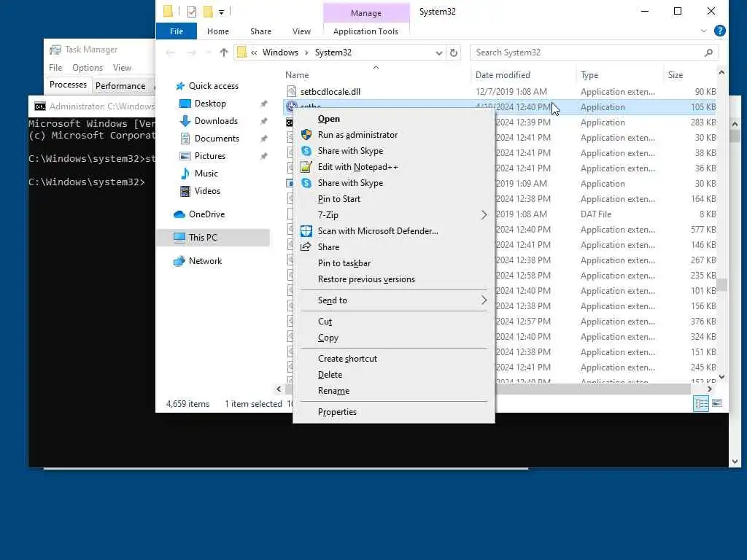The height and width of the screenshot is (560, 747).
Task: Open Task Manager Options menu
Action: pyautogui.click(x=88, y=68)
